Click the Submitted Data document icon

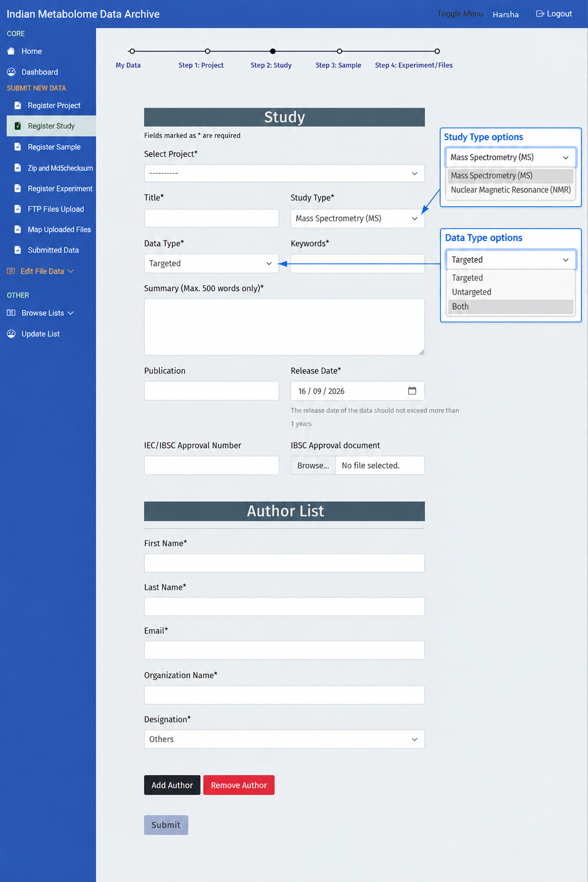click(x=18, y=250)
